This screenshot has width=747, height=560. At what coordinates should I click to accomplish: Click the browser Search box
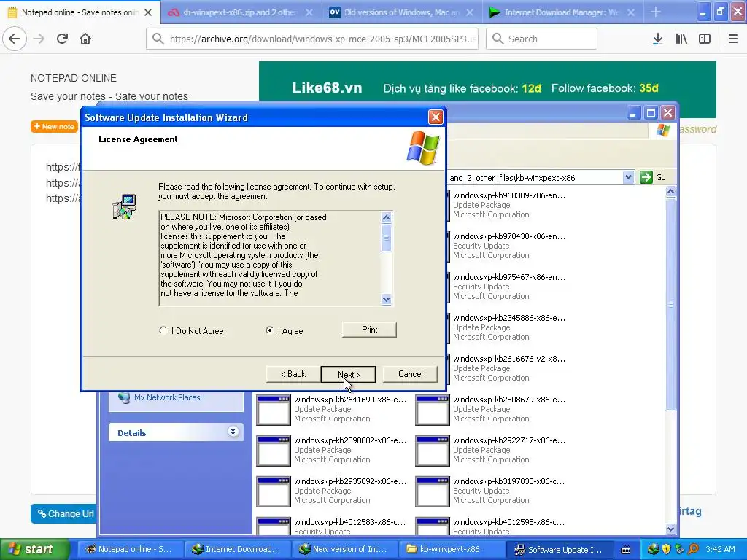542,39
